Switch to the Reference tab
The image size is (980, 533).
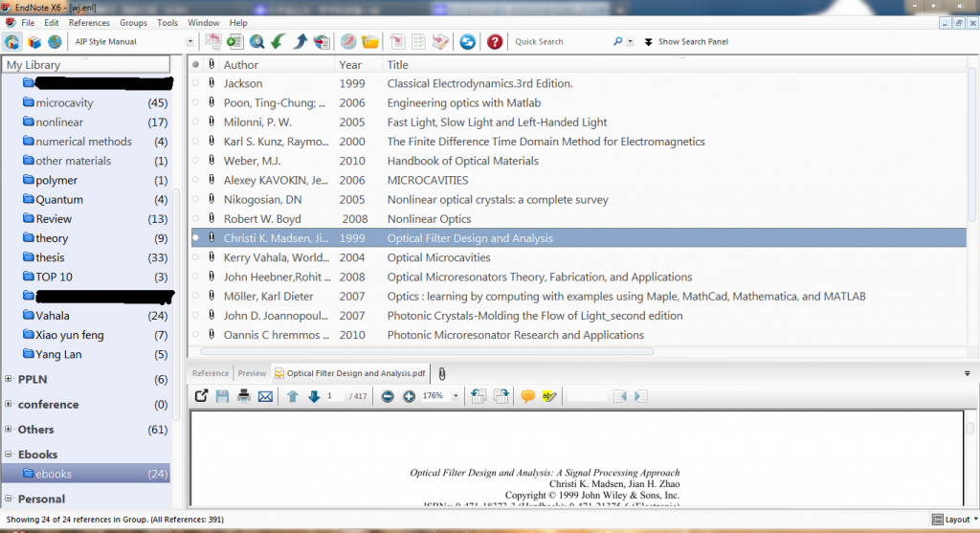210,373
